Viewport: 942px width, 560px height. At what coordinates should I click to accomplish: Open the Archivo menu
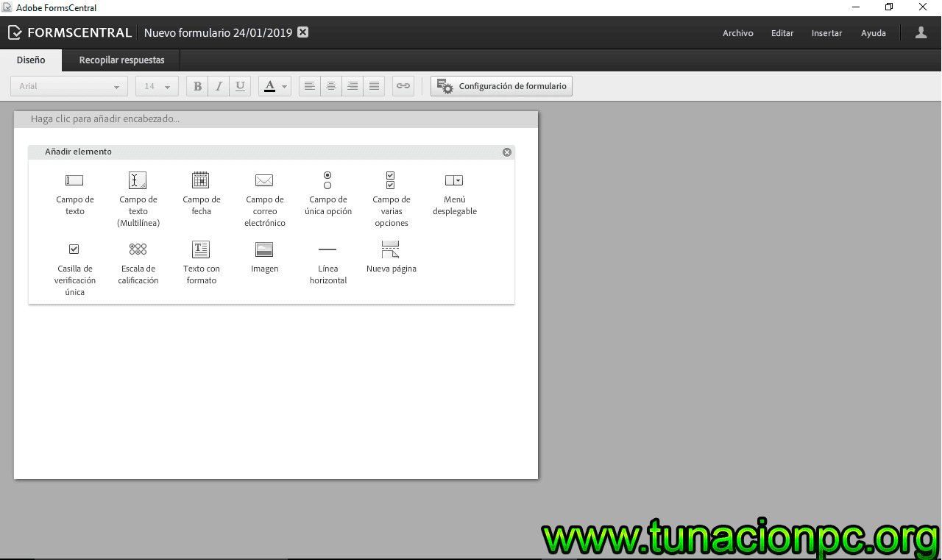[737, 33]
